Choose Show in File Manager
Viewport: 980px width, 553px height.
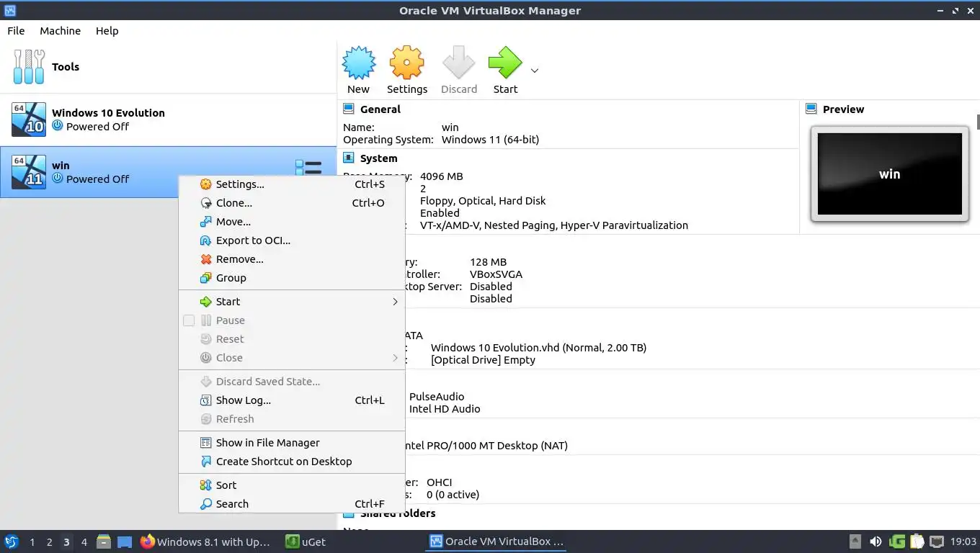point(292,443)
